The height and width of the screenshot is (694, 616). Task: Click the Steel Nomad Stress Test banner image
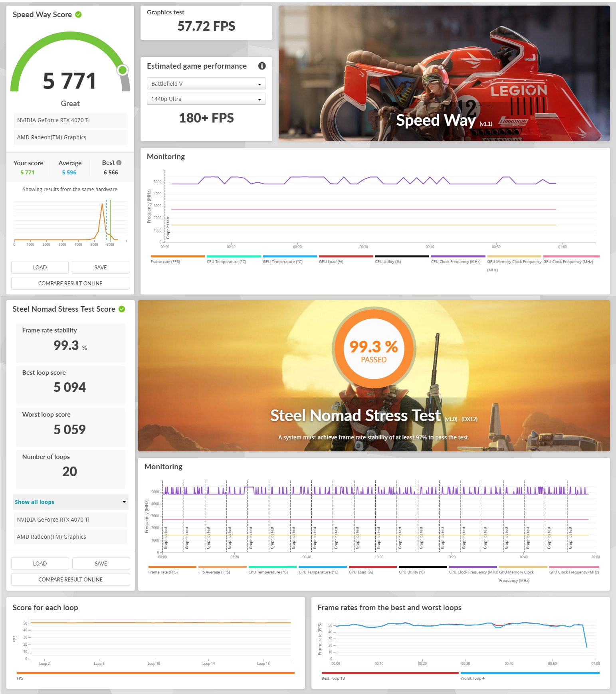374,376
